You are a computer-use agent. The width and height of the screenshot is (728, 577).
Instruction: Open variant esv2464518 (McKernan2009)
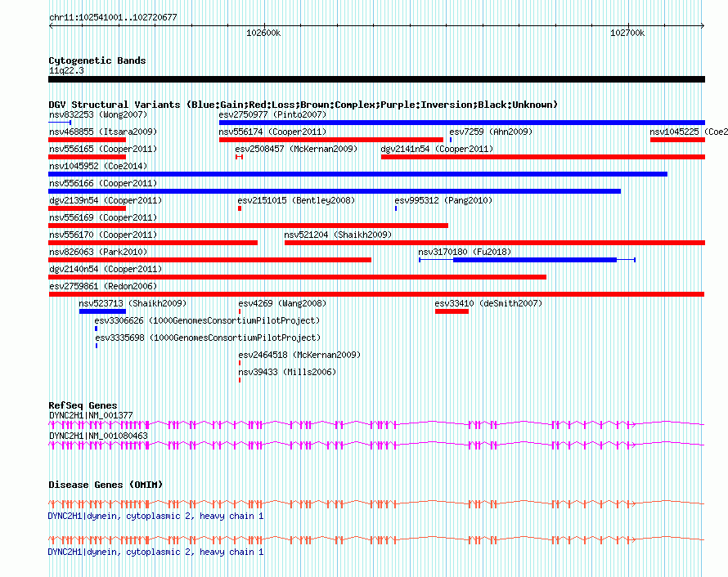click(x=299, y=355)
